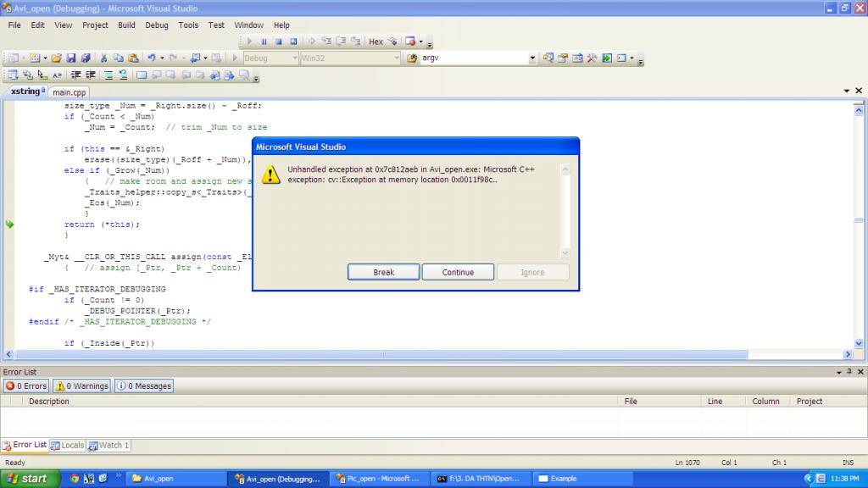This screenshot has width=868, height=488.
Task: Click the Undo arrow icon
Action: click(151, 58)
